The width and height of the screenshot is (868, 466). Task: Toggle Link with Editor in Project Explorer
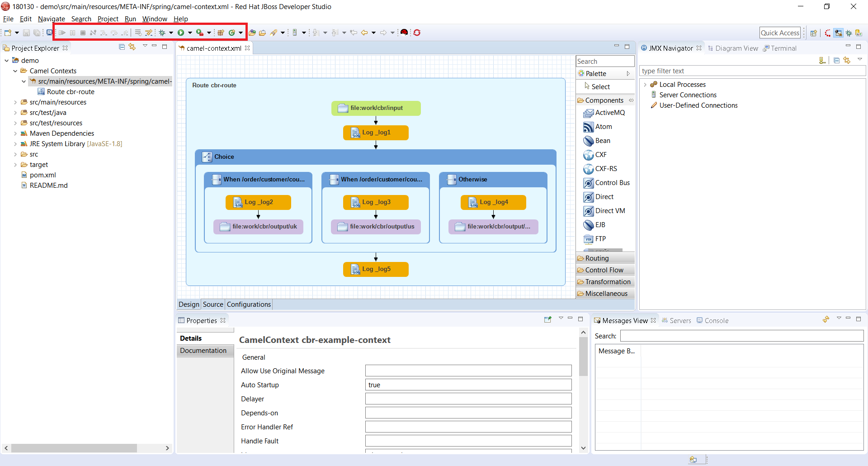(132, 47)
